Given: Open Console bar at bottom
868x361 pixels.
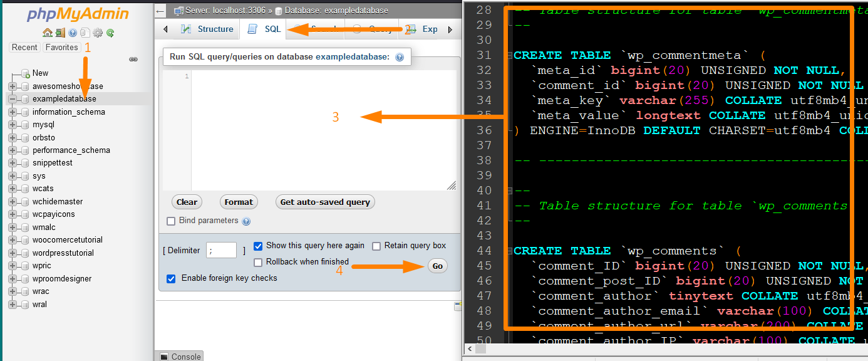Looking at the screenshot, I should (180, 356).
